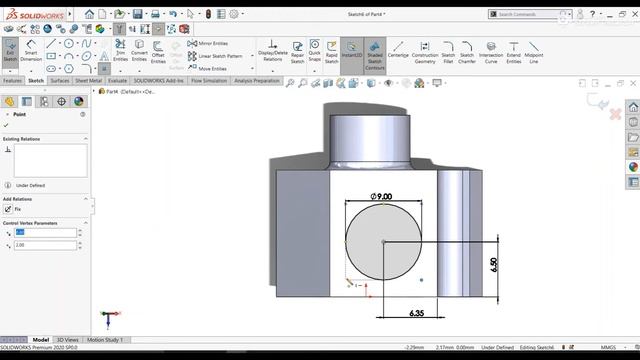Click Intersection Curve tool
640x360 pixels.
click(491, 52)
